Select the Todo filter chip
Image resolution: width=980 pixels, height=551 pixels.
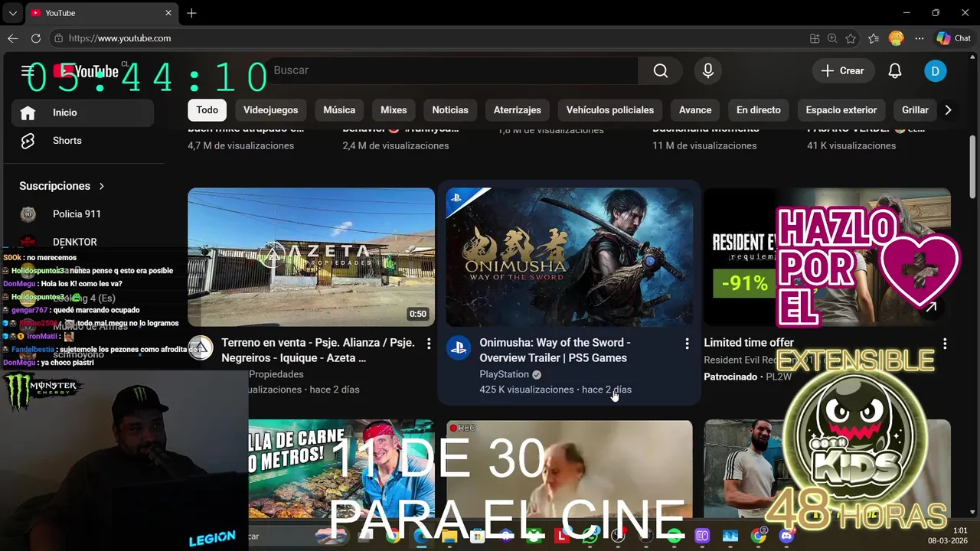(207, 110)
